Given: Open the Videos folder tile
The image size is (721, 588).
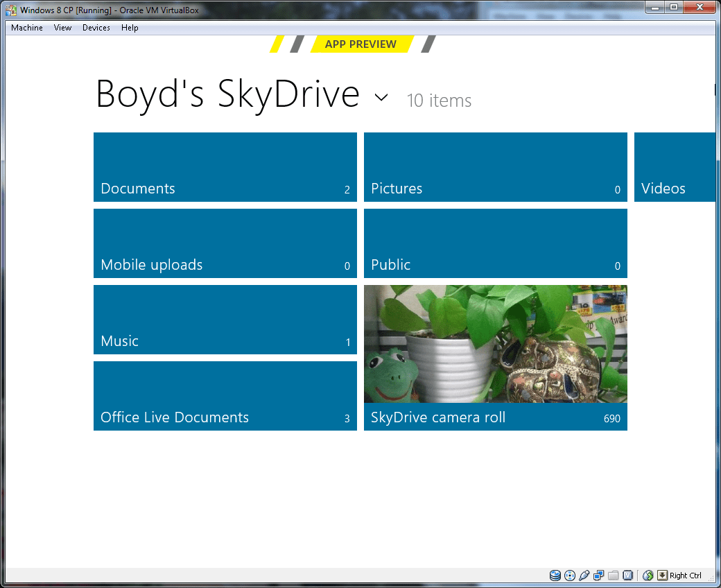Looking at the screenshot, I should [x=675, y=167].
